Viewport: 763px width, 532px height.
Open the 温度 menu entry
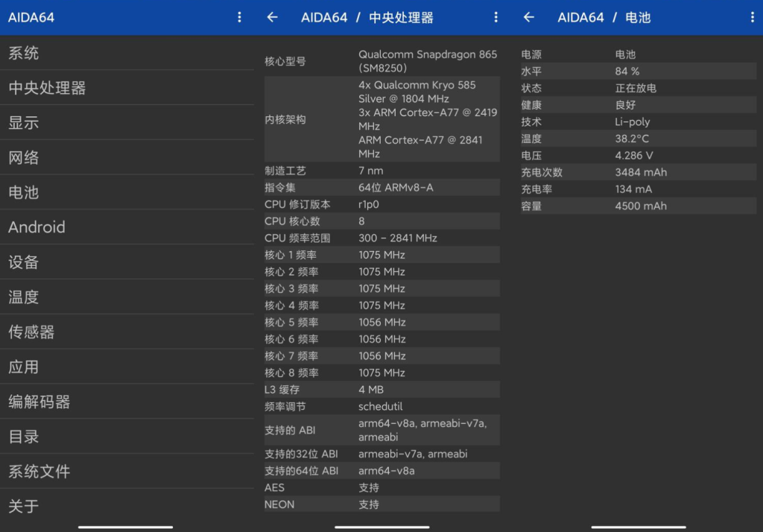click(x=127, y=297)
